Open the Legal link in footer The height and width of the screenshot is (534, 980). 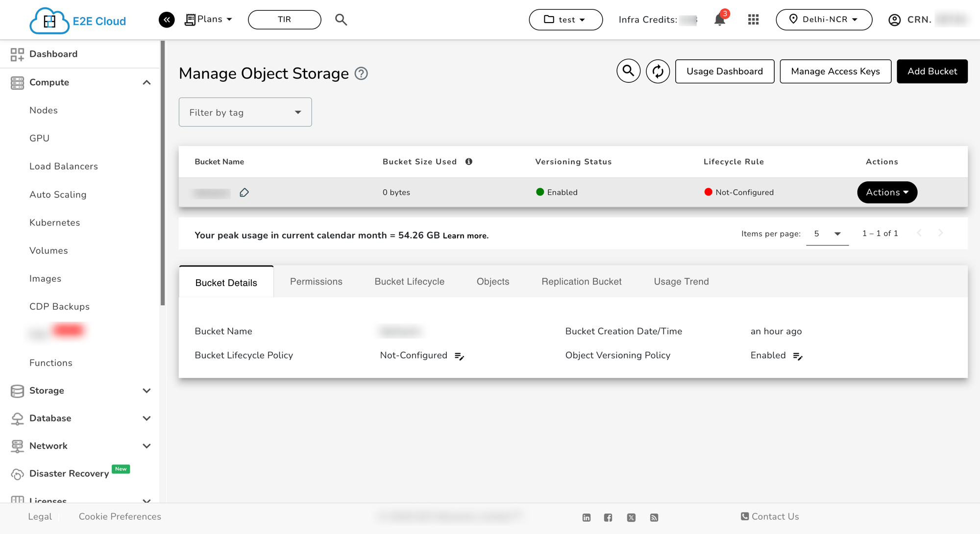tap(40, 516)
